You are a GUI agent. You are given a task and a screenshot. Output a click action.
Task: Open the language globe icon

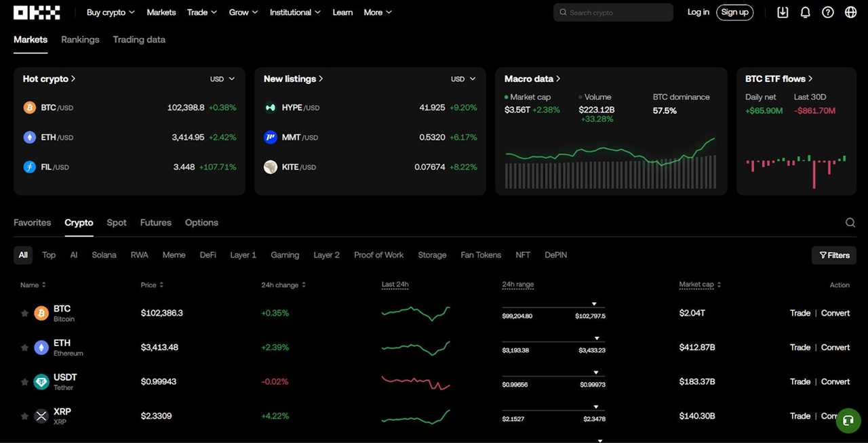(x=850, y=12)
